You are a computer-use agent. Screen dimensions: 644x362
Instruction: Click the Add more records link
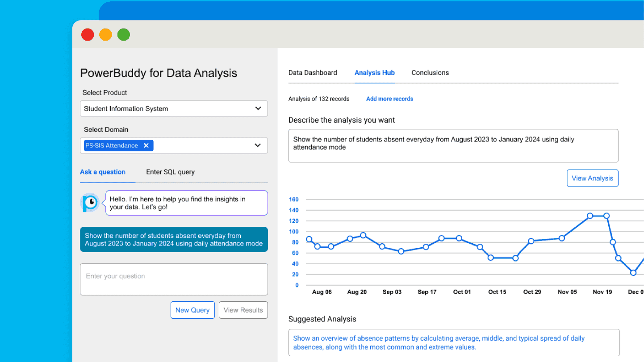pos(389,99)
